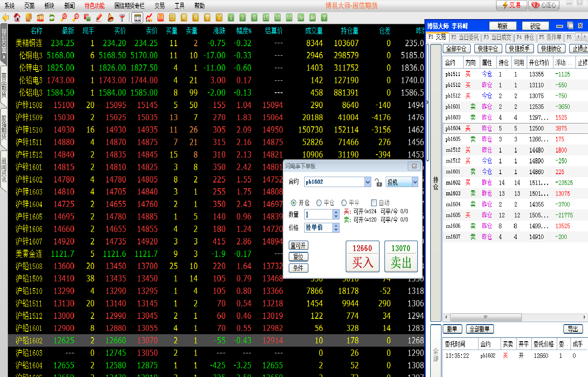
Task: Click the filter funnel toolbar icon
Action: pos(122,17)
